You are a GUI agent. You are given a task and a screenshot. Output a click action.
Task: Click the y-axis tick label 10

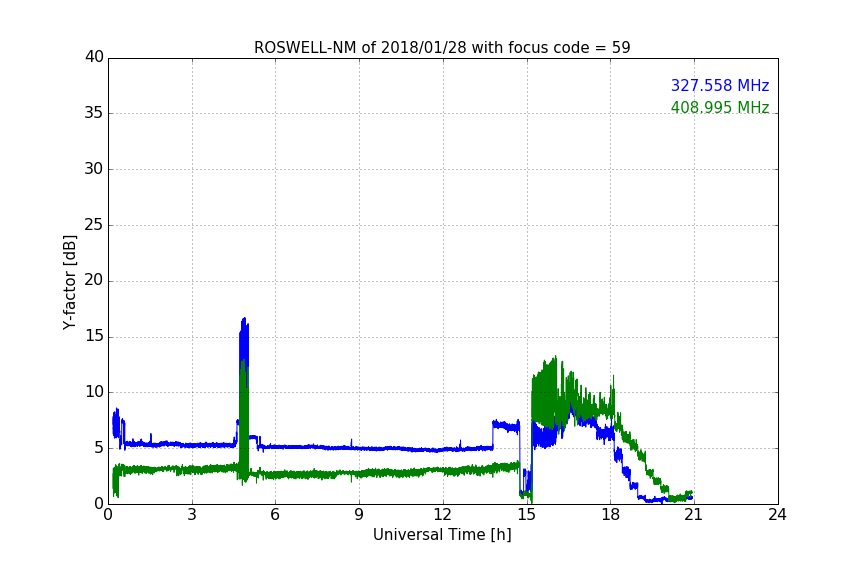point(94,392)
